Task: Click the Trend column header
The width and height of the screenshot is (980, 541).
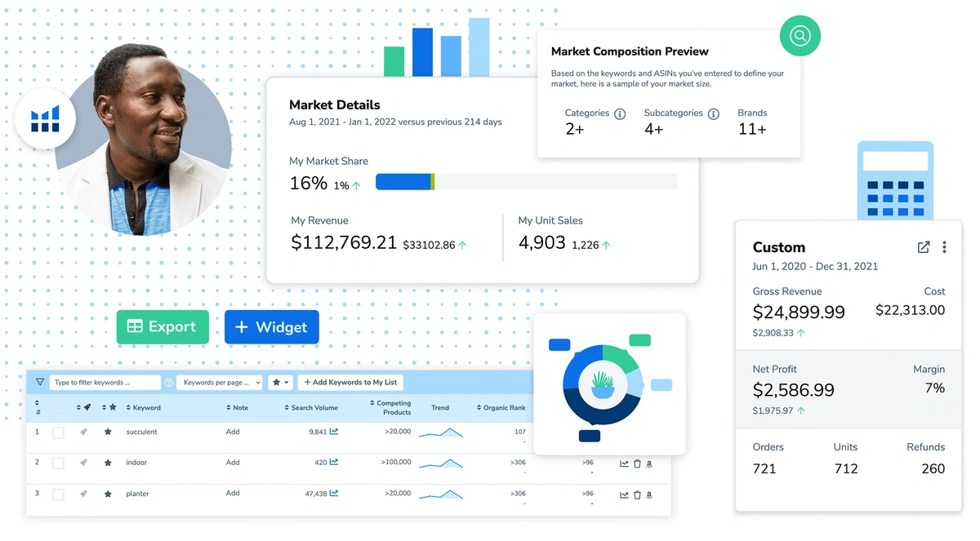Action: point(440,407)
